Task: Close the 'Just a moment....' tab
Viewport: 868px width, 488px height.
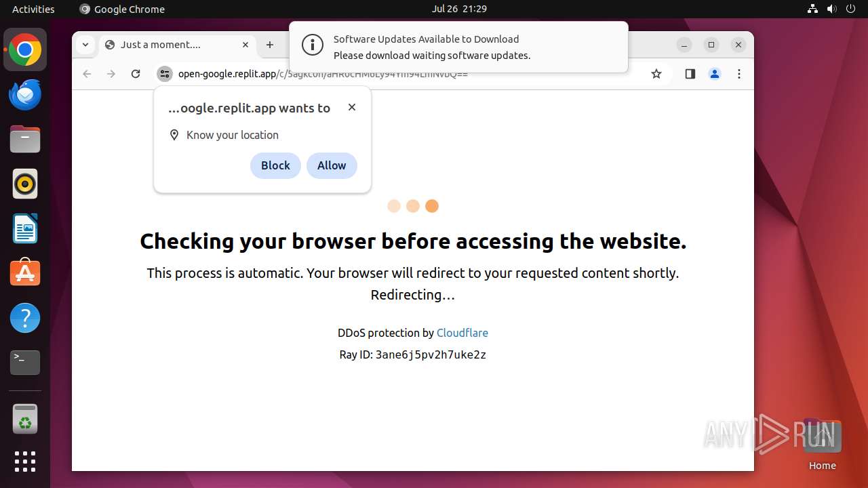Action: pos(245,45)
